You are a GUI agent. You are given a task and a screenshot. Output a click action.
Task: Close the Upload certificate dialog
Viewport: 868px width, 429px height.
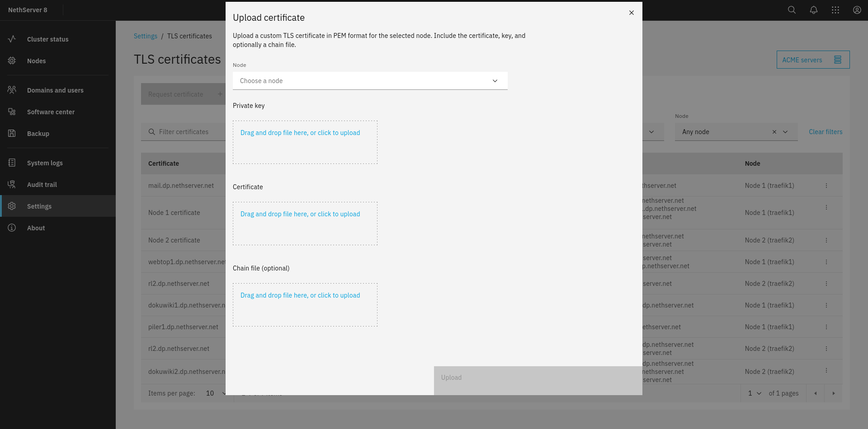click(632, 13)
